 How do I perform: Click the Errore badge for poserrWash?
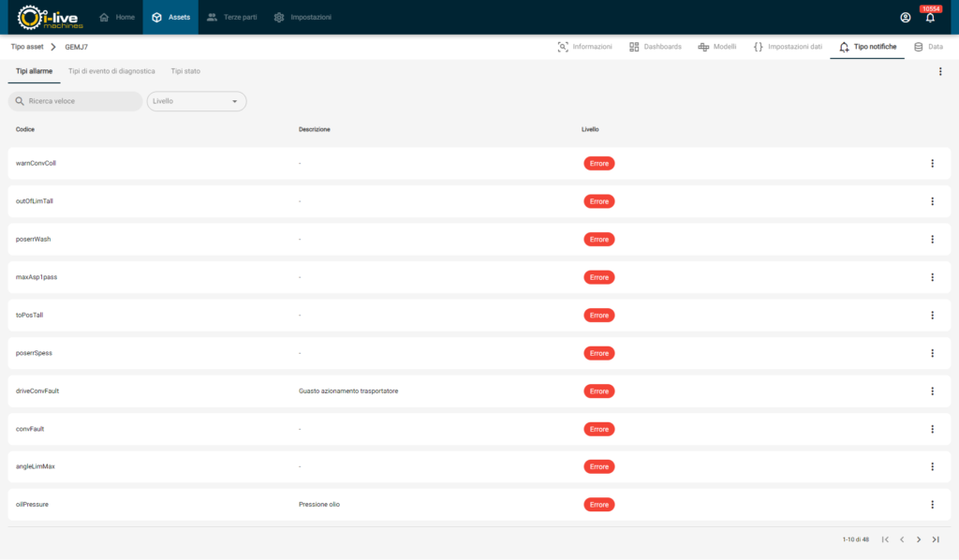598,240
